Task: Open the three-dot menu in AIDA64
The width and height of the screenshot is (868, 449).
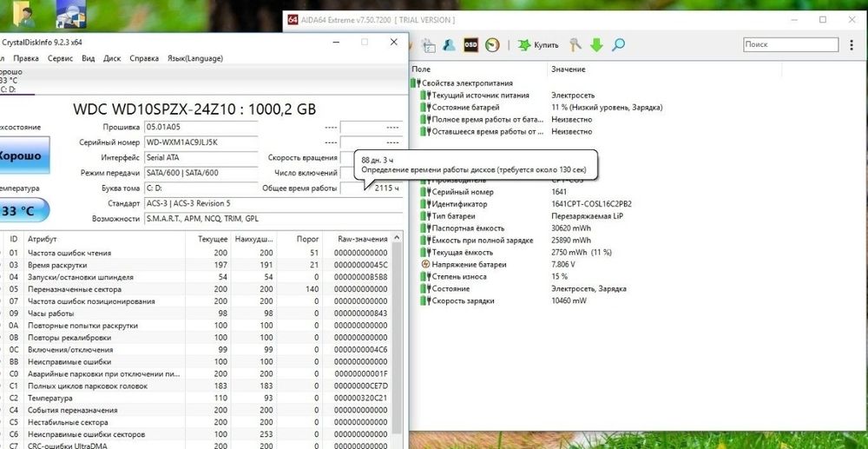Action: point(852,45)
